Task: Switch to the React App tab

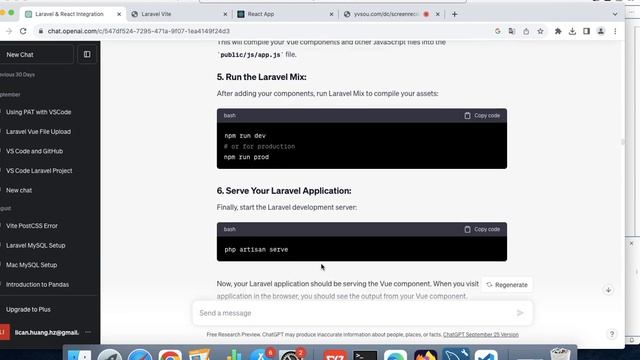Action: point(285,14)
